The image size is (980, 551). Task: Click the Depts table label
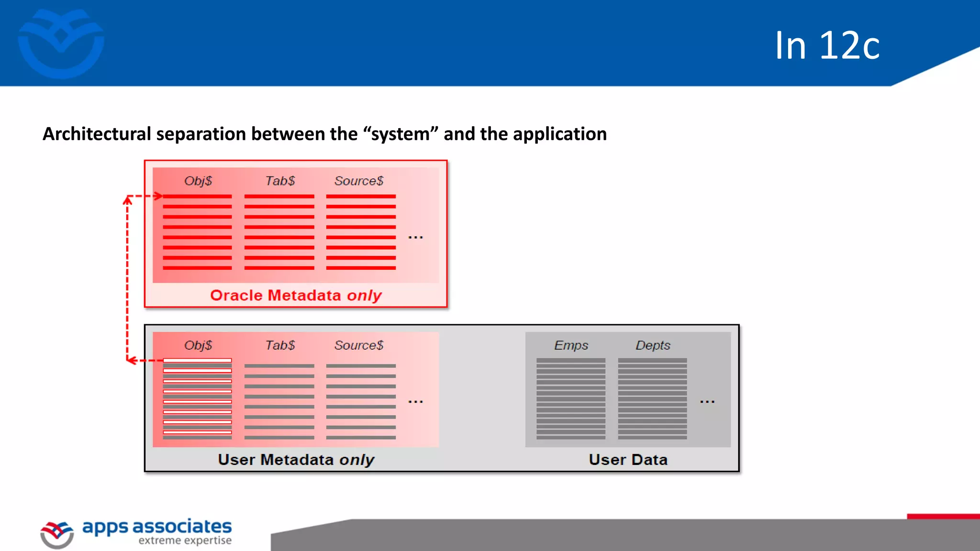coord(653,345)
